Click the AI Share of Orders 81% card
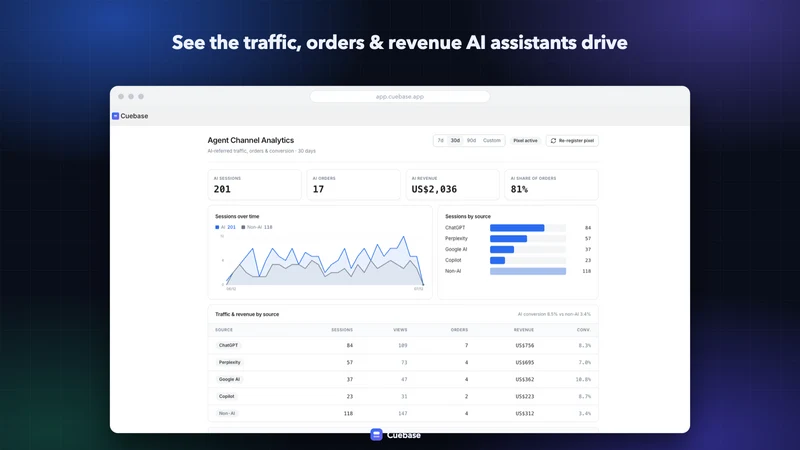800x450 pixels. (x=551, y=185)
